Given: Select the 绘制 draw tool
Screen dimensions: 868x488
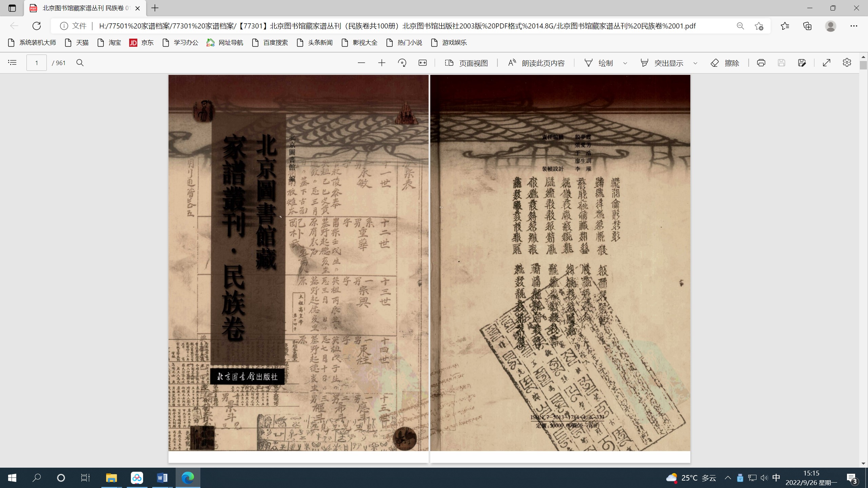Looking at the screenshot, I should 599,63.
